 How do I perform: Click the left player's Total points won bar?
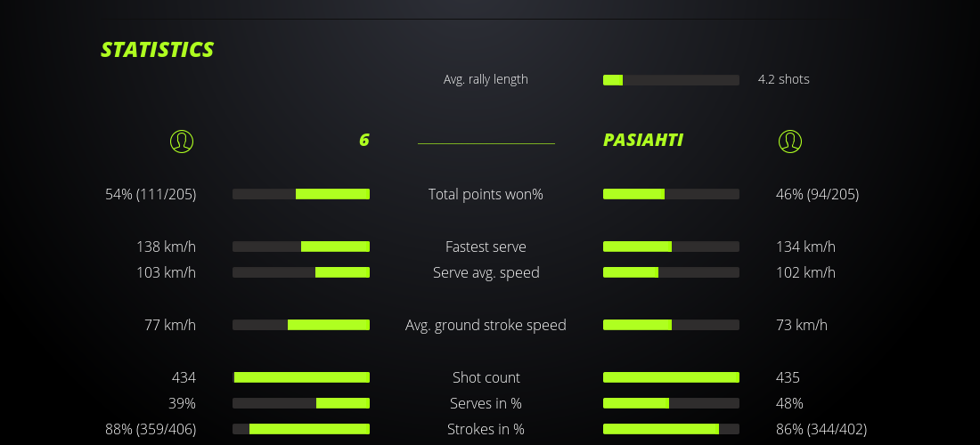point(301,194)
